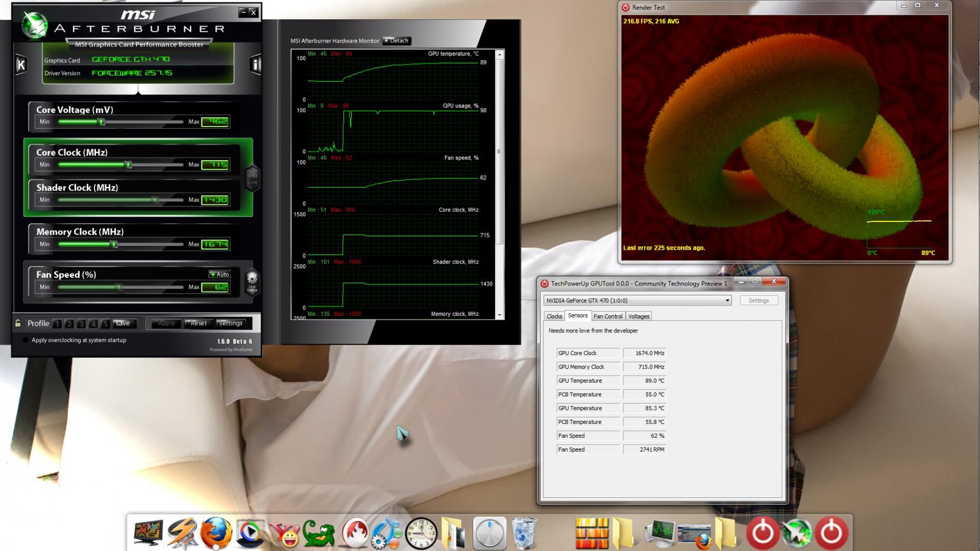Launch the media player icon in dock
980x551 pixels.
coord(250,533)
